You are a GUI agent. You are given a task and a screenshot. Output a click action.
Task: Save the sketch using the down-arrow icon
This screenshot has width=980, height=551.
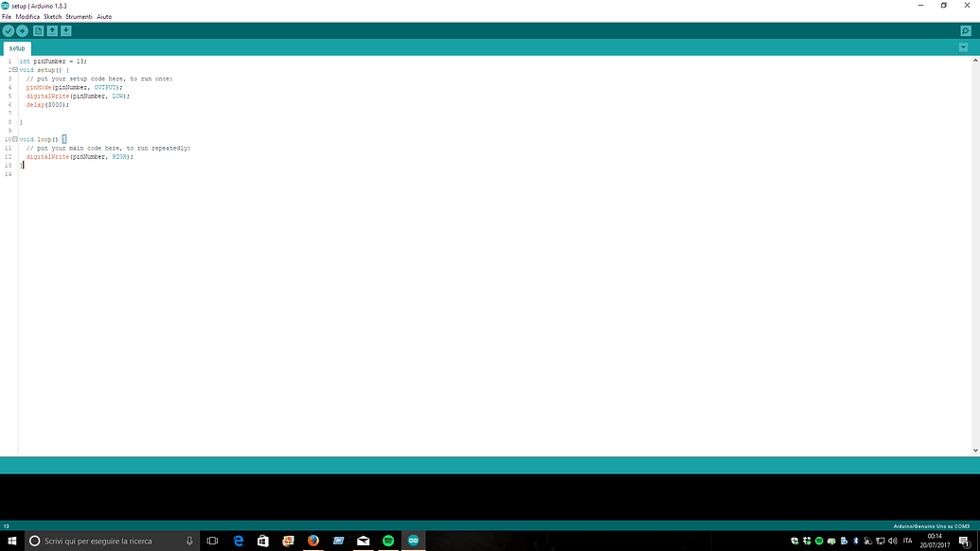pos(65,30)
